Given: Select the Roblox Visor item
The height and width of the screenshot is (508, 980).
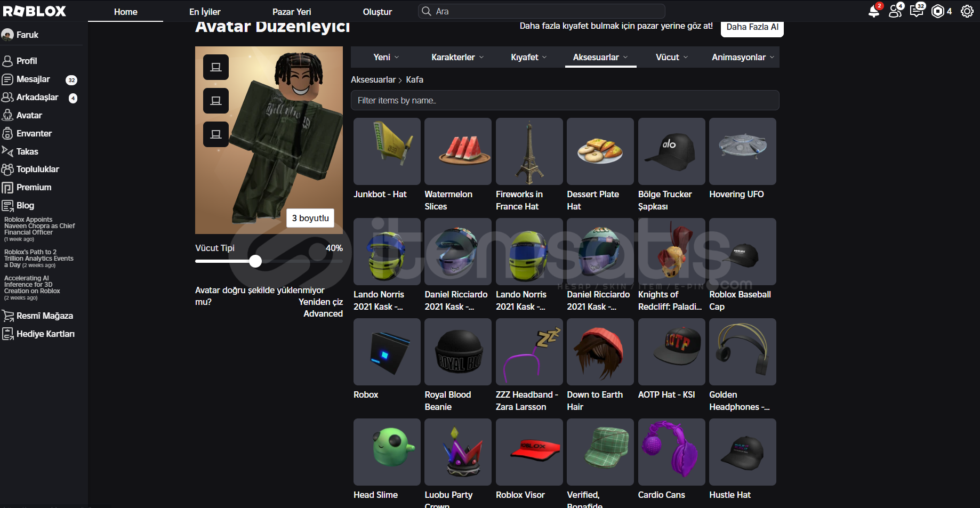Looking at the screenshot, I should pos(529,452).
